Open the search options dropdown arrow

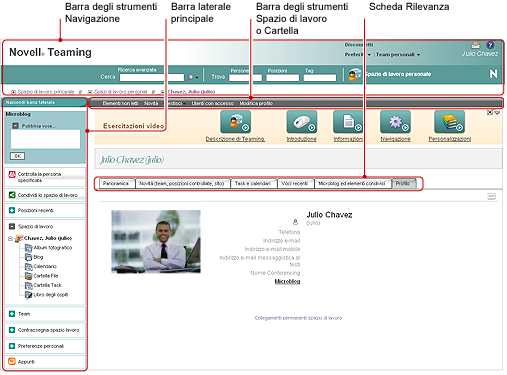tap(197, 78)
